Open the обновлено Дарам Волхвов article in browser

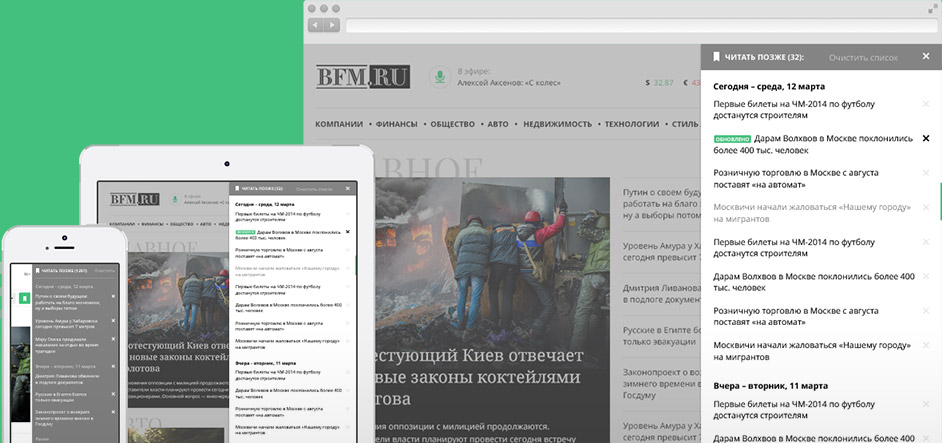click(814, 144)
